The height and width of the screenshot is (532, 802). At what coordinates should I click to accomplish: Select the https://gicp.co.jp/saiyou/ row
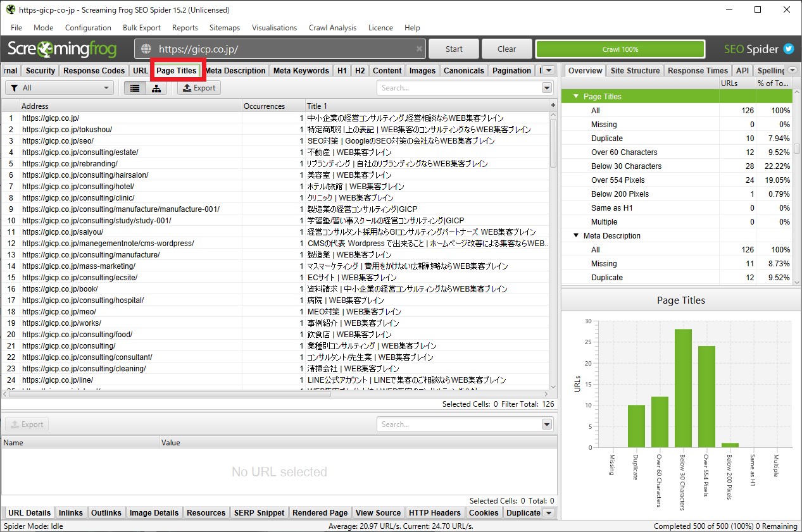[275, 232]
